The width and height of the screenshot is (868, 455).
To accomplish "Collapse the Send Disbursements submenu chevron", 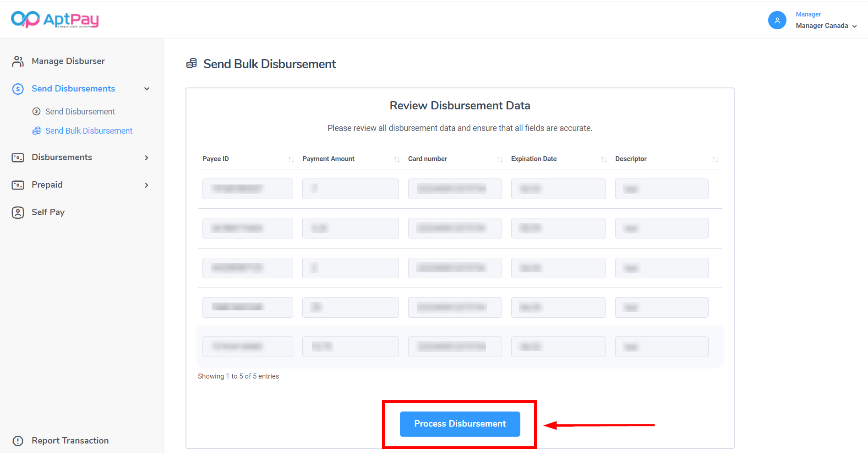I will [147, 89].
